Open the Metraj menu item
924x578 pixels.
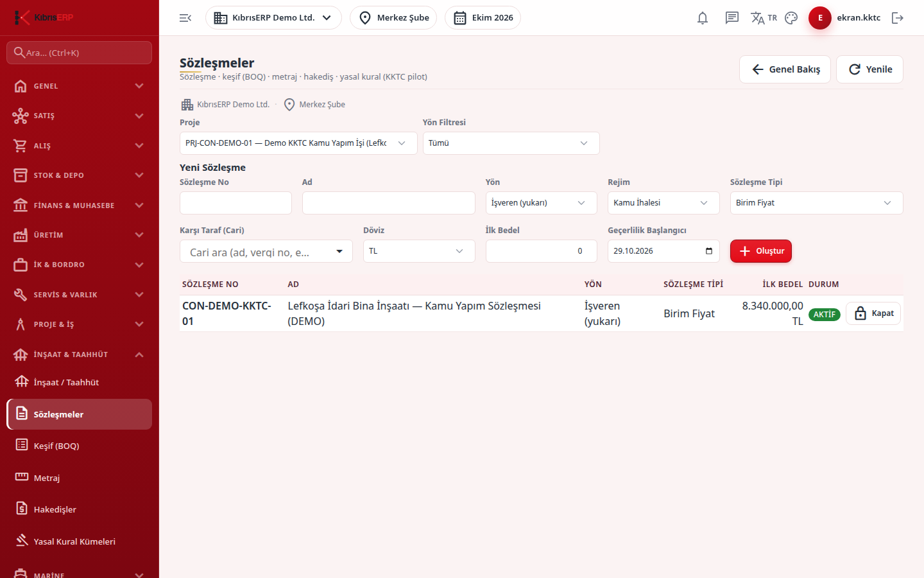[80, 478]
